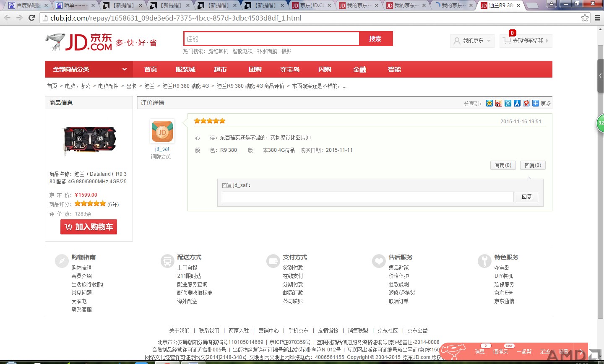Expand 全部商品分类 category dropdown

[x=89, y=69]
